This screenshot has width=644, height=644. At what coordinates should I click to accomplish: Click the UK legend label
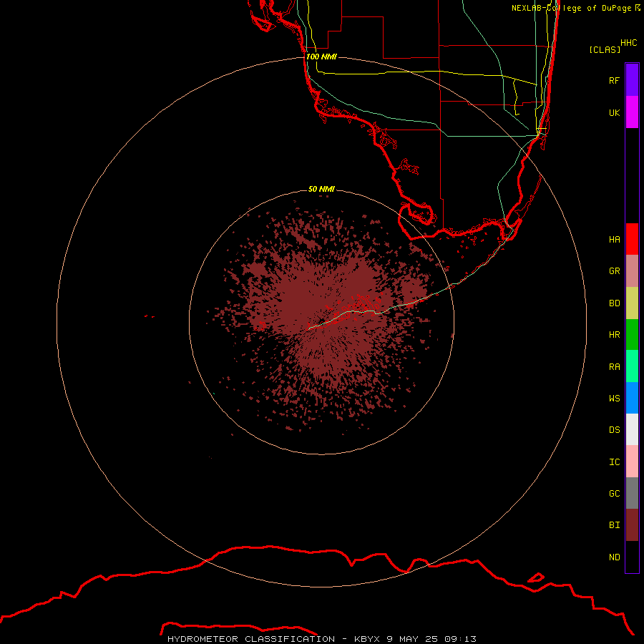point(614,112)
